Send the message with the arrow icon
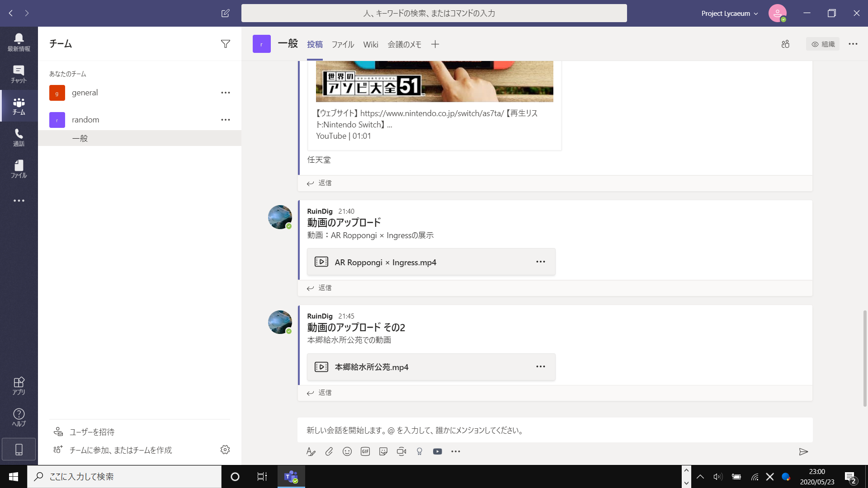Image resolution: width=868 pixels, height=488 pixels. click(x=804, y=451)
